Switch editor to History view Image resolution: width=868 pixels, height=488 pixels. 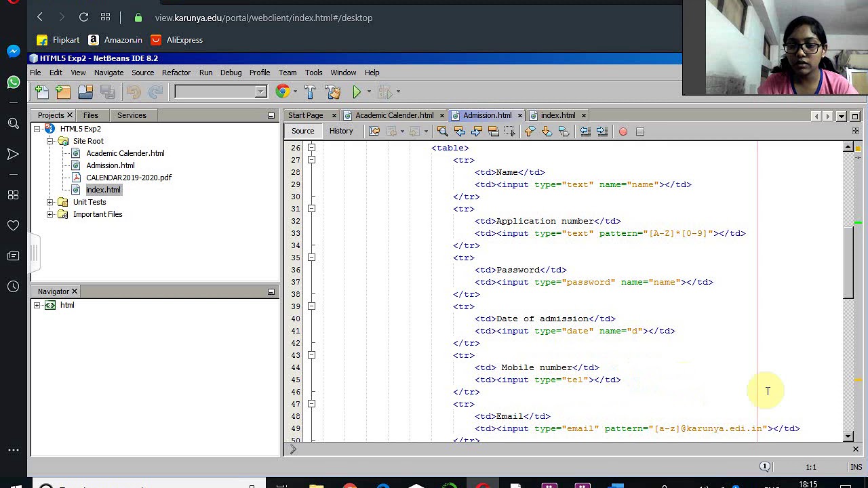(341, 131)
